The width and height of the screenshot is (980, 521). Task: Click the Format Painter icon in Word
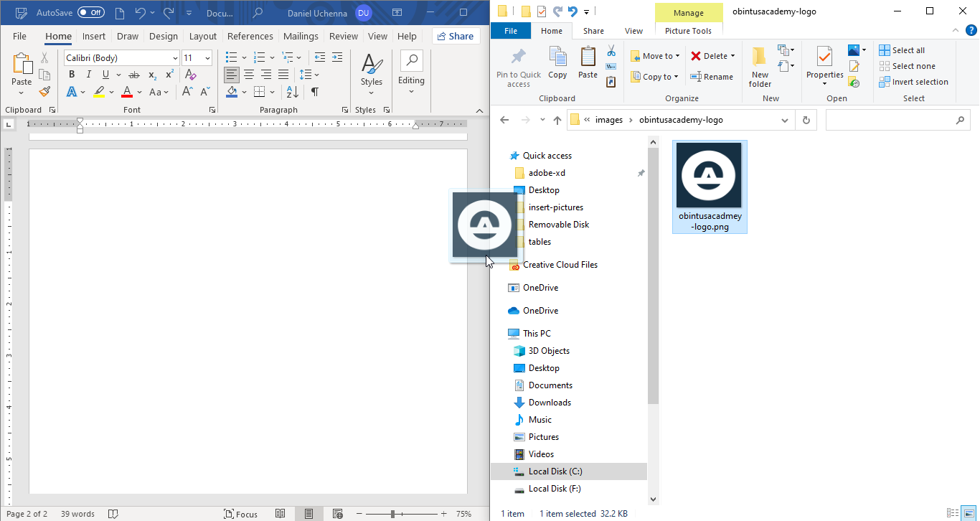point(44,92)
